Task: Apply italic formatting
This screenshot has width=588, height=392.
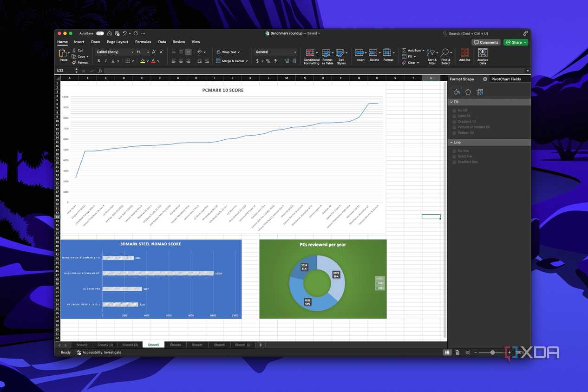Action: (x=105, y=61)
